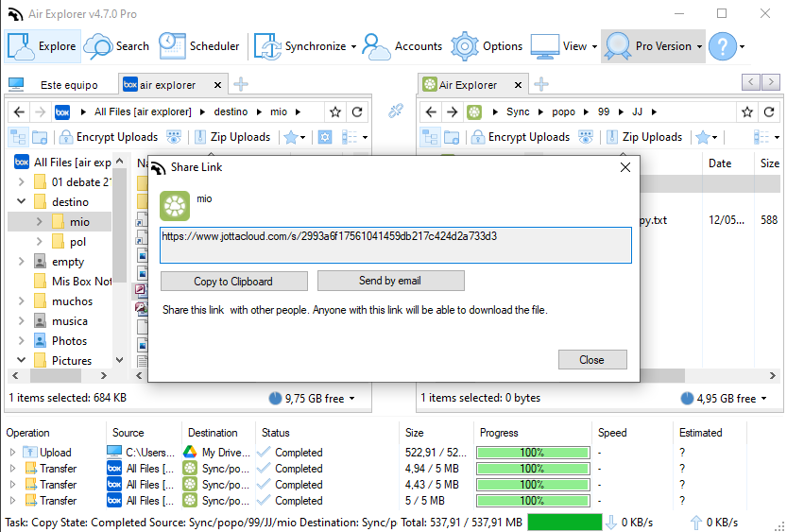Add left pane folder to favorites

pyautogui.click(x=335, y=112)
